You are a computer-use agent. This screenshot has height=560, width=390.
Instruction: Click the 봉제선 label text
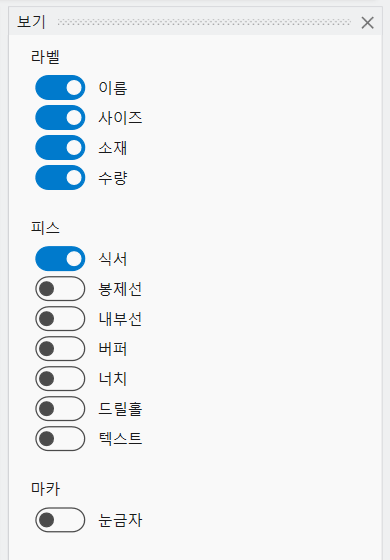(x=120, y=289)
